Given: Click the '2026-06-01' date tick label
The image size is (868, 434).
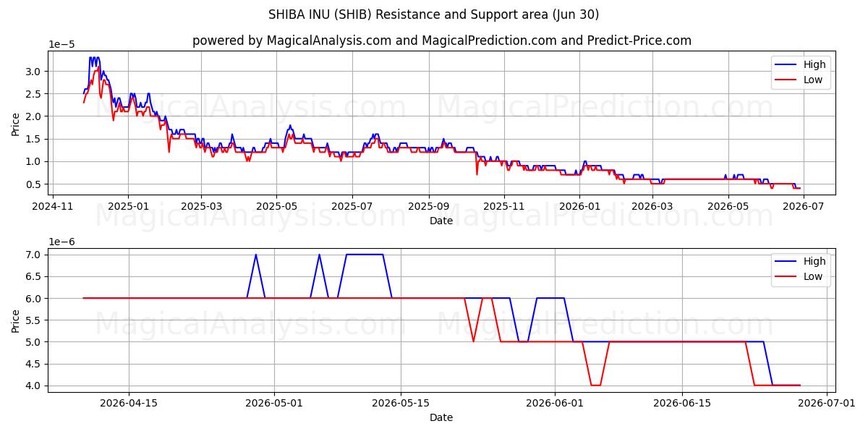Looking at the screenshot, I should 555,404.
